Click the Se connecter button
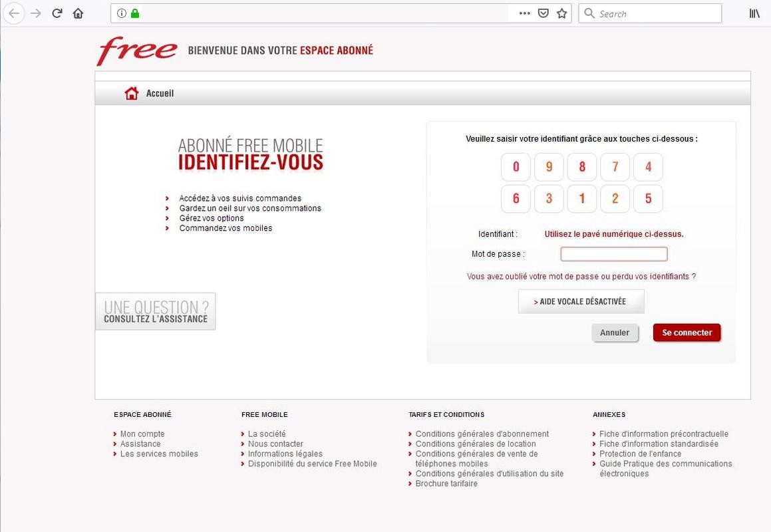The image size is (771, 532). (687, 333)
